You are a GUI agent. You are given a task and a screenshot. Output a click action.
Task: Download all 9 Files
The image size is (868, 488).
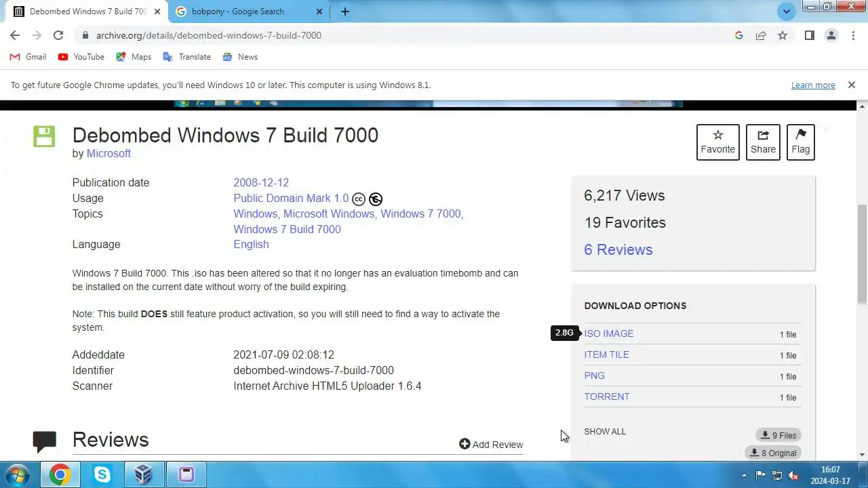pyautogui.click(x=778, y=435)
